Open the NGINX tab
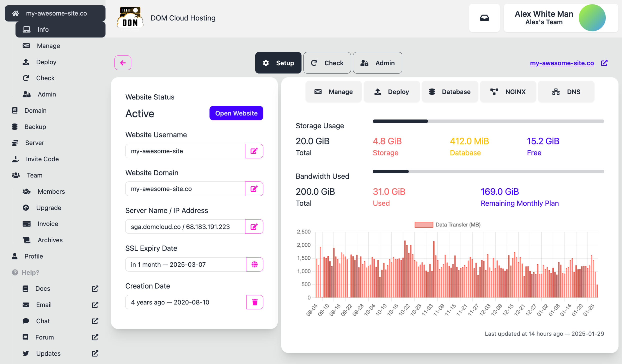 (508, 92)
